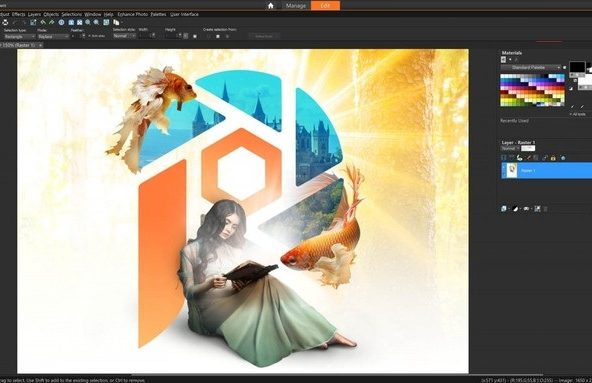592x383 pixels.
Task: Click the Delete Layer trash icon
Action: tap(546, 209)
